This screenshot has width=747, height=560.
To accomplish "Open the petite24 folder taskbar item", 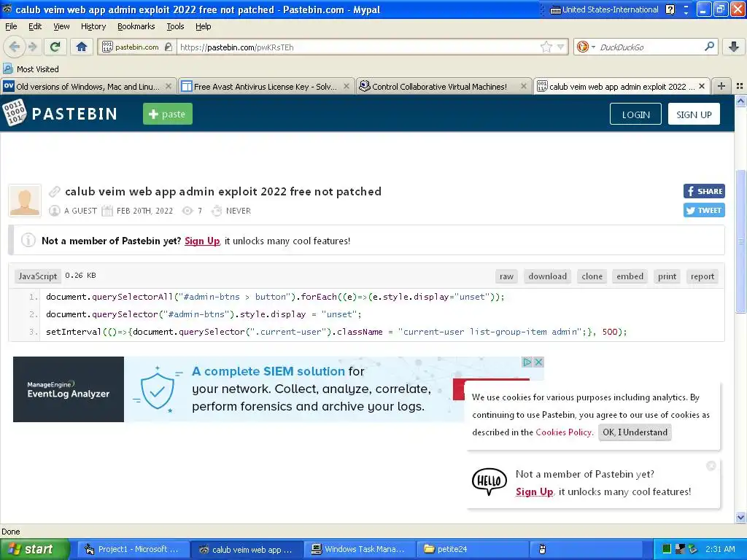I will 472,549.
